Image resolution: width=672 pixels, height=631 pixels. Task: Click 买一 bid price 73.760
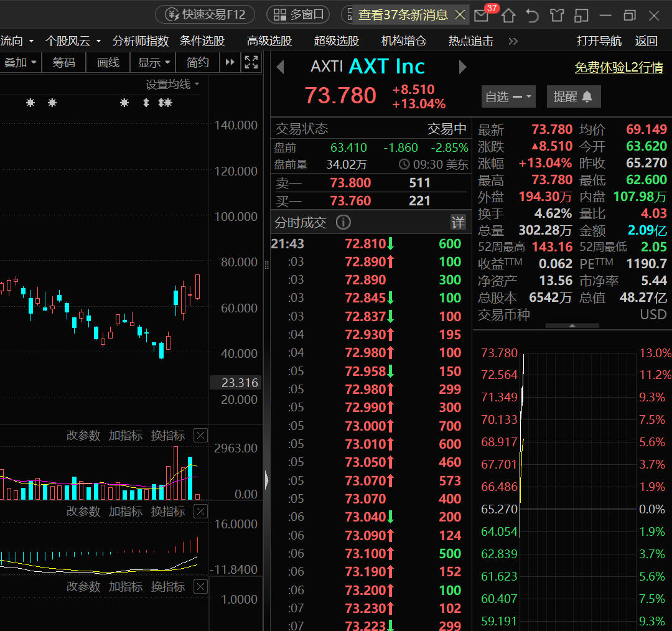pyautogui.click(x=350, y=201)
